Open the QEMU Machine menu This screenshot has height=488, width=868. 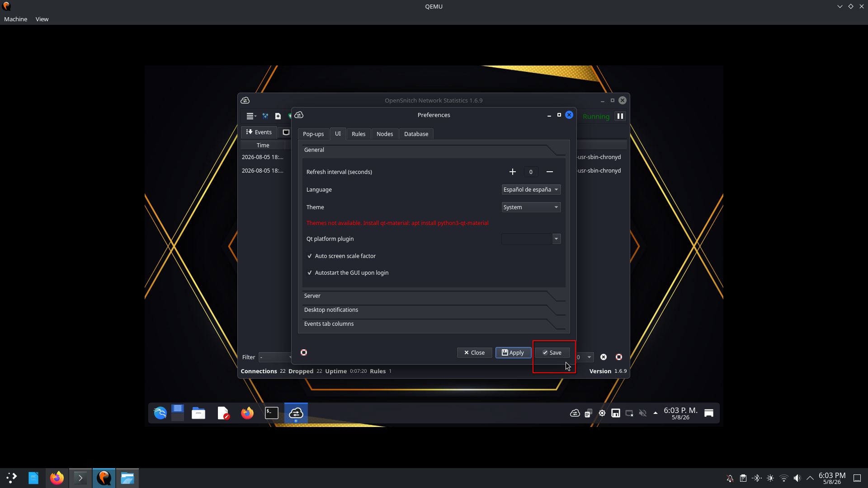pyautogui.click(x=16, y=19)
